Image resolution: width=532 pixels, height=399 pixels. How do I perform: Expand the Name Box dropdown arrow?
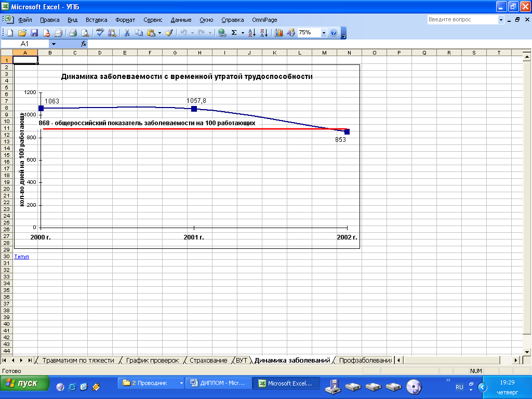[x=54, y=45]
